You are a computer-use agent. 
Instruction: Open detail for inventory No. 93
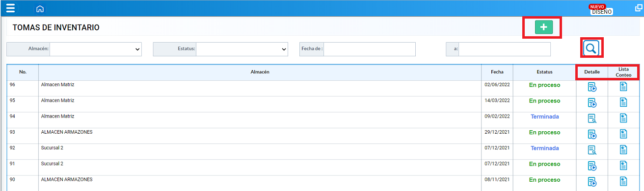(592, 135)
